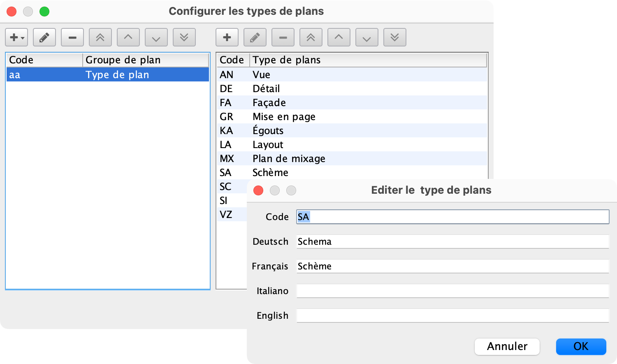The width and height of the screenshot is (617, 364).
Task: Move plan type to top of list
Action: [x=311, y=37]
